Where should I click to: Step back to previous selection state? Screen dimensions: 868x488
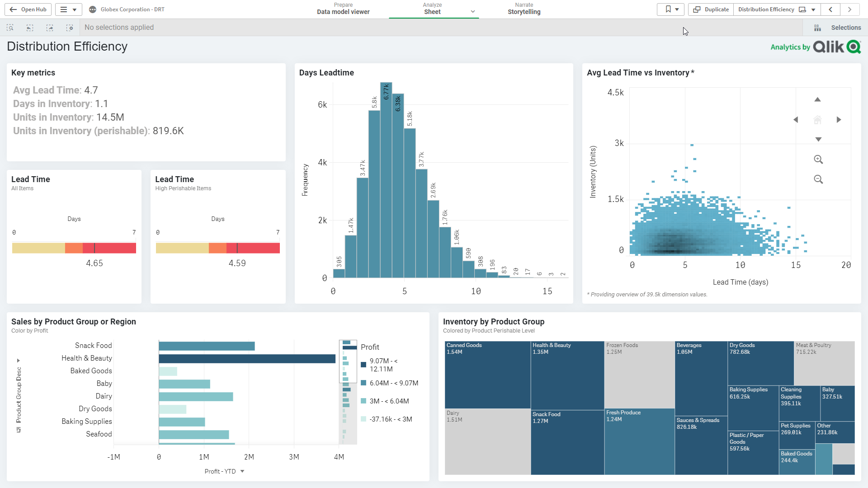click(30, 28)
